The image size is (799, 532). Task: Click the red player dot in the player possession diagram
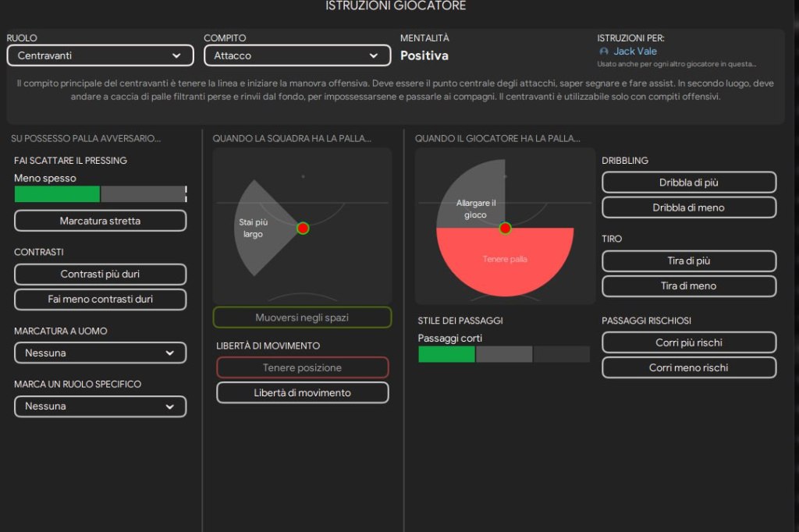[505, 228]
